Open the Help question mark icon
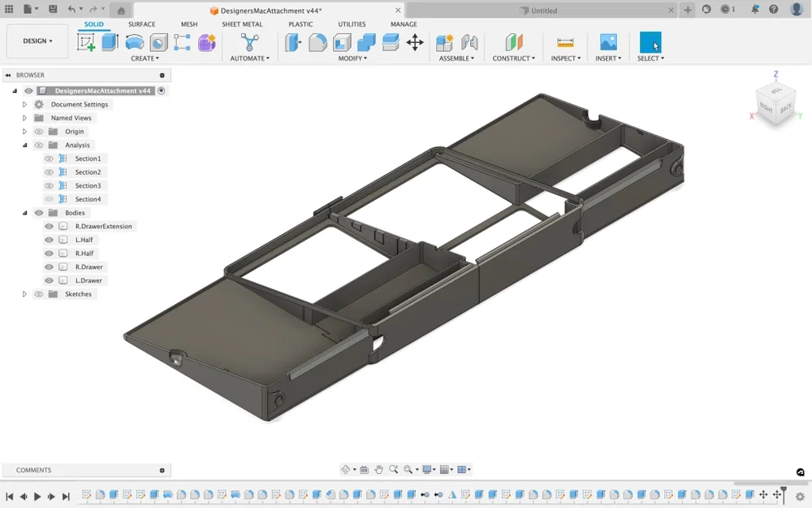The height and width of the screenshot is (508, 812). pyautogui.click(x=774, y=9)
